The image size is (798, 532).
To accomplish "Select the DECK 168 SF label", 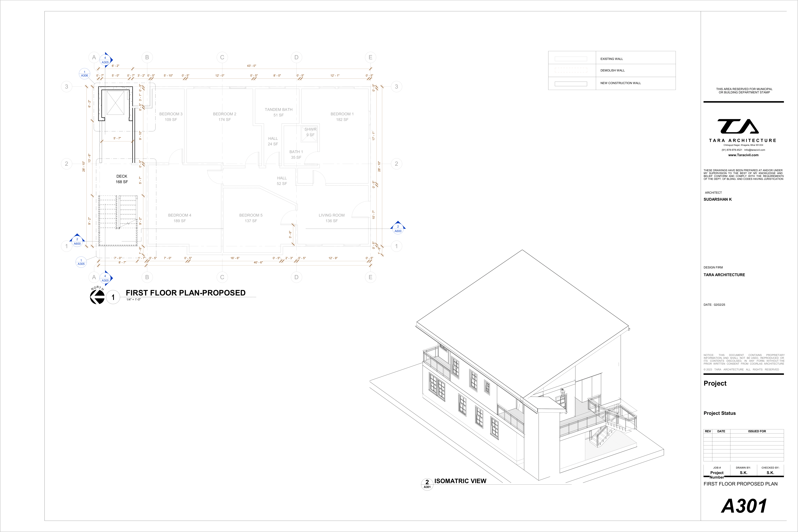I will 122,179.
